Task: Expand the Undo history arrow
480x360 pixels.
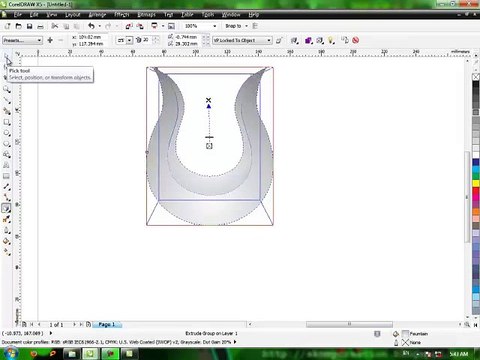Action: tap(99, 26)
